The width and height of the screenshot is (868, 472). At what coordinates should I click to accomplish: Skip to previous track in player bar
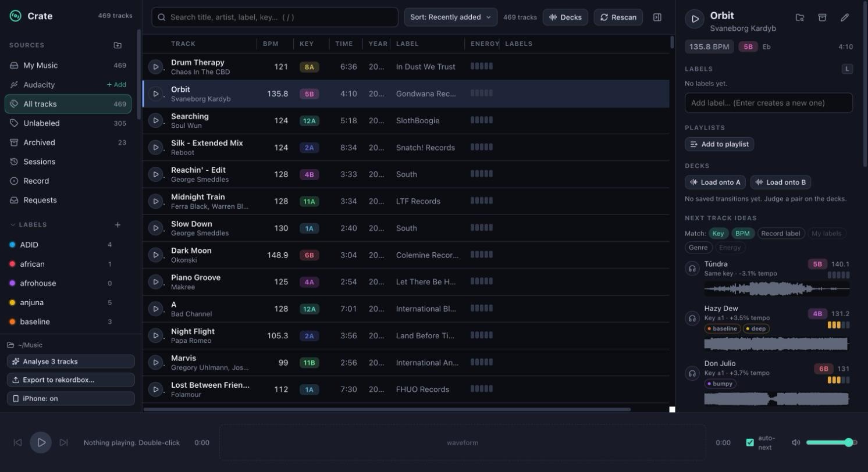pyautogui.click(x=18, y=442)
